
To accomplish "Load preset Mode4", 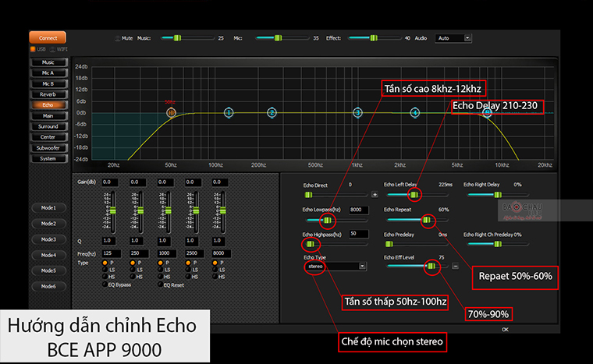I will [49, 255].
